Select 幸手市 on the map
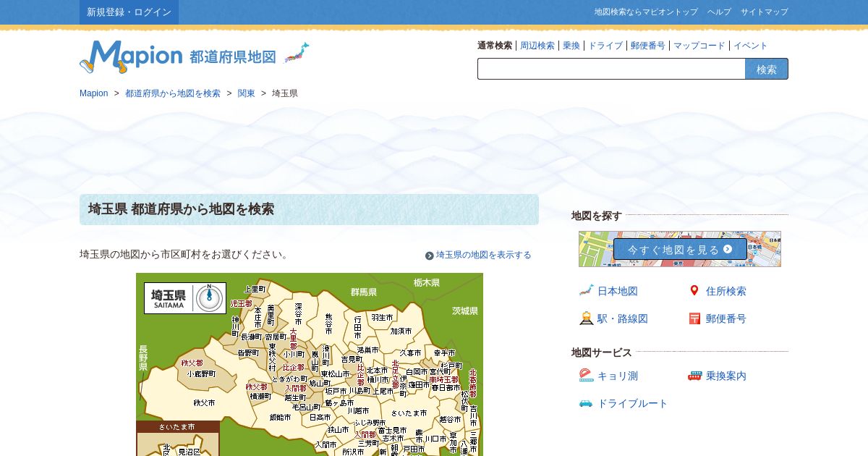This screenshot has width=868, height=456. 445,352
